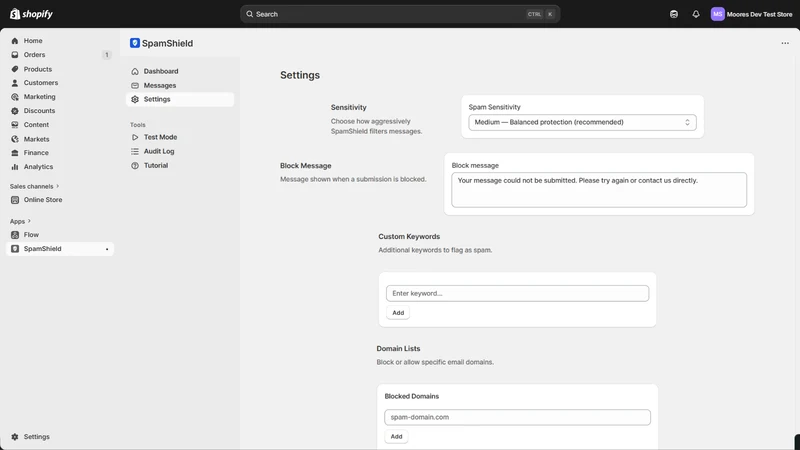Screen dimensions: 800x450
Task: Click the Audit Log list icon
Action: coord(135,152)
